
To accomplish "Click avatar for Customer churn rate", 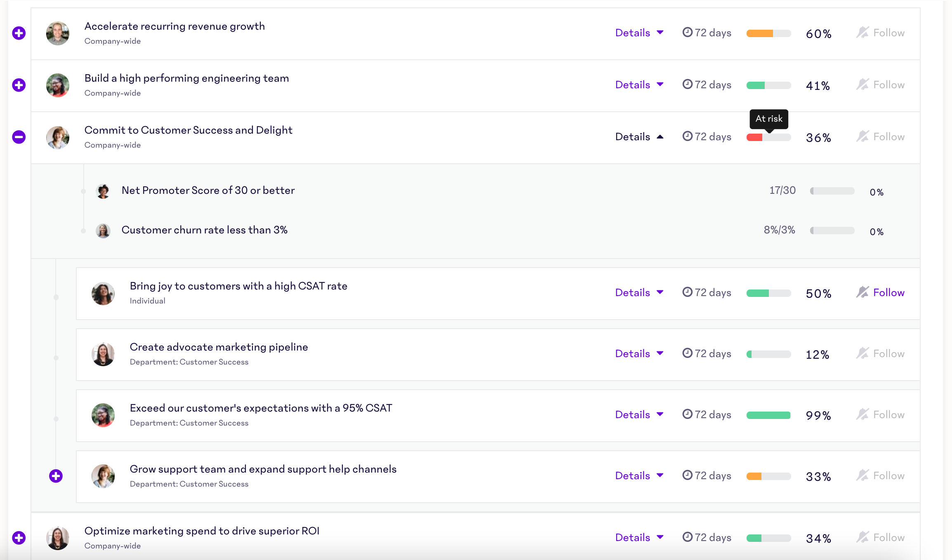I will click(103, 231).
